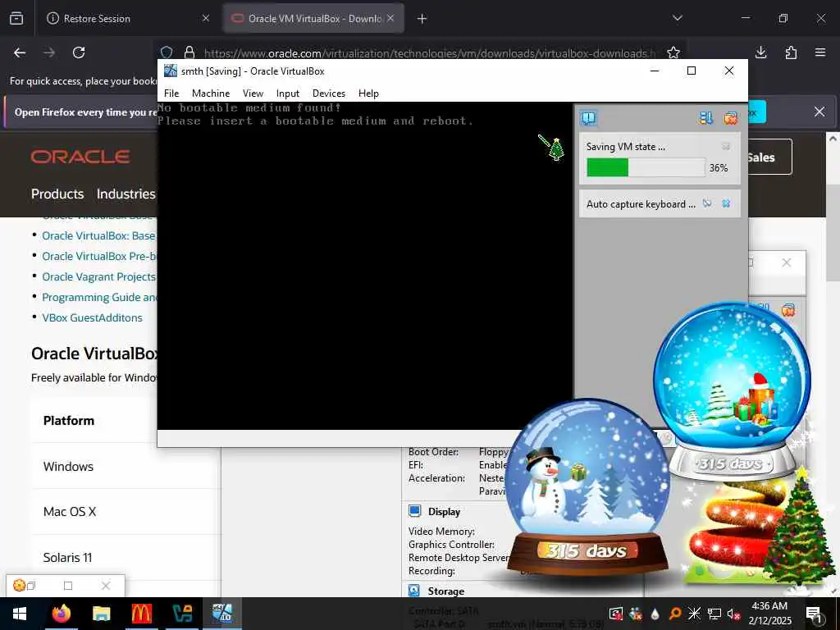Open the Industries navigation item
This screenshot has width=840, height=630.
click(x=126, y=194)
